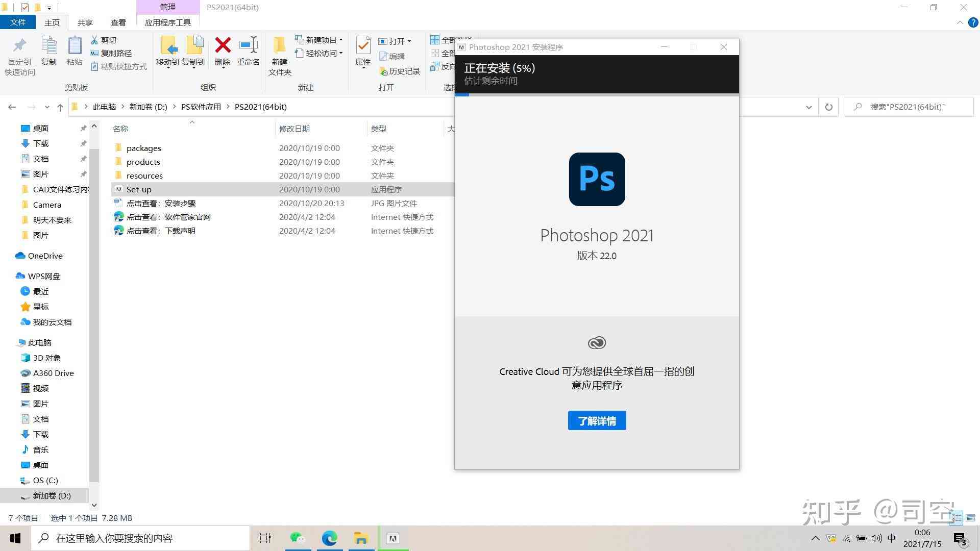The width and height of the screenshot is (980, 551).
Task: Click 点击查看：安装步骤 JPG file
Action: tap(161, 203)
